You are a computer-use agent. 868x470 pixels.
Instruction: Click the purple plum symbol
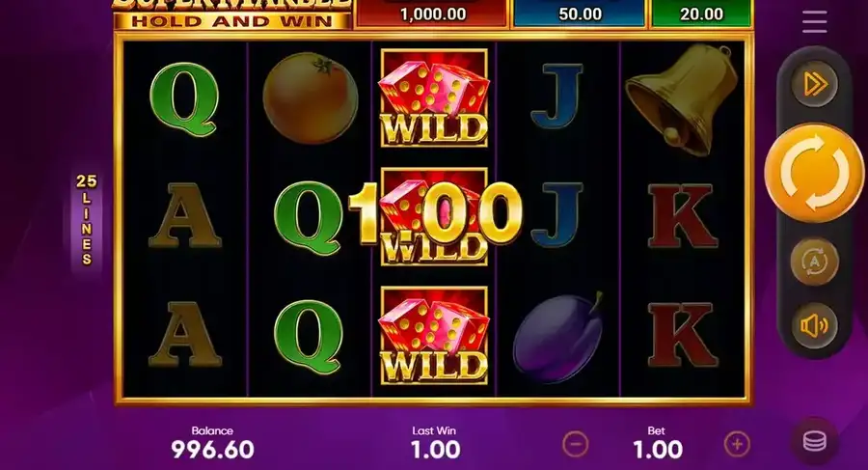click(x=558, y=338)
